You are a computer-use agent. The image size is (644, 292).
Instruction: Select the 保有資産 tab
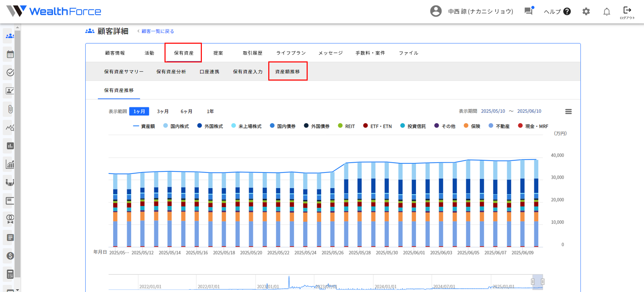click(x=184, y=53)
